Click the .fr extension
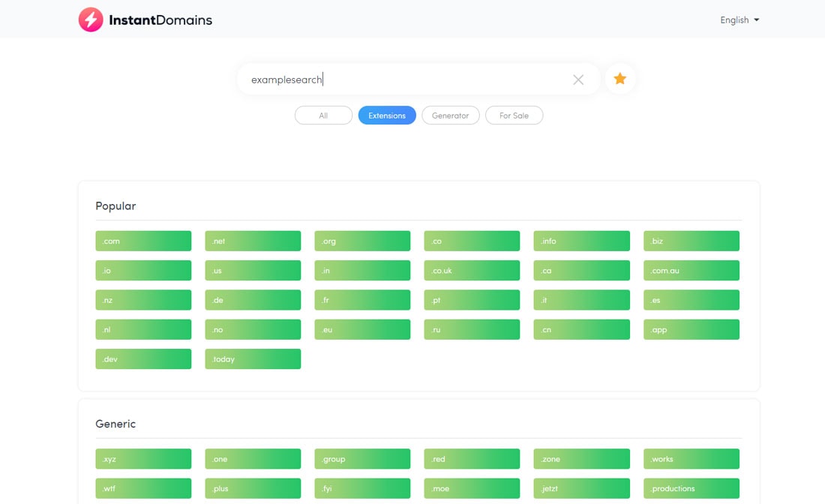Viewport: 825px width, 504px height. click(362, 300)
